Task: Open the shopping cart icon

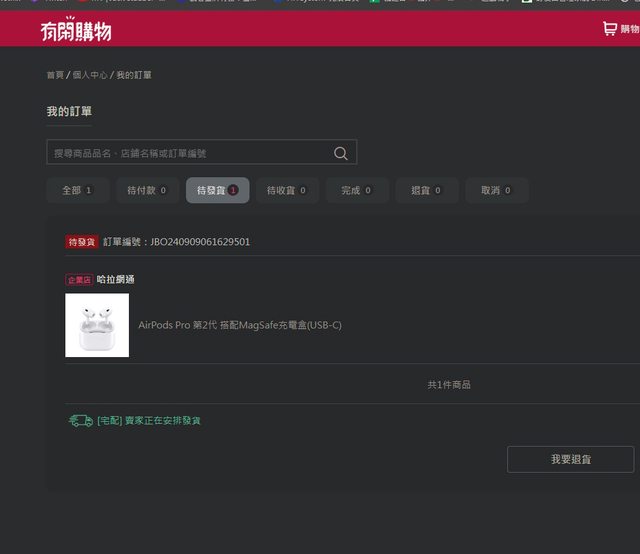Action: (x=609, y=29)
